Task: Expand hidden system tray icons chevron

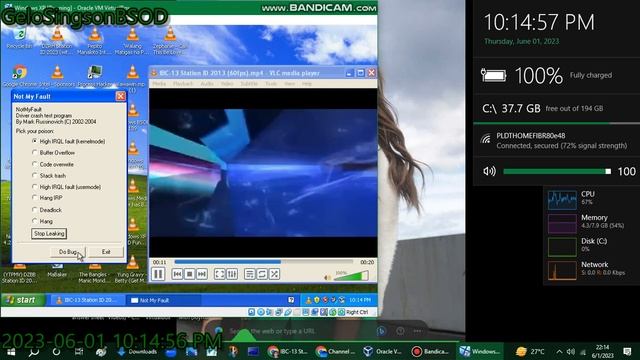Action: (x=559, y=352)
